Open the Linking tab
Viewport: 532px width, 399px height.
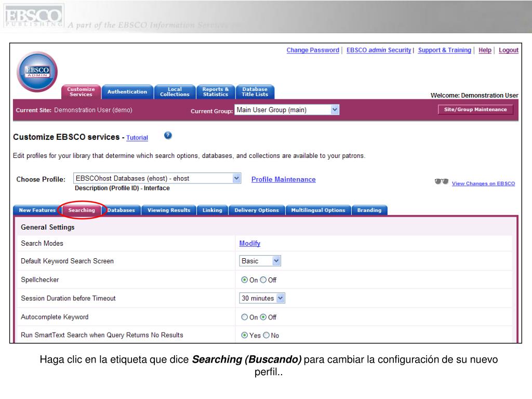(x=212, y=210)
